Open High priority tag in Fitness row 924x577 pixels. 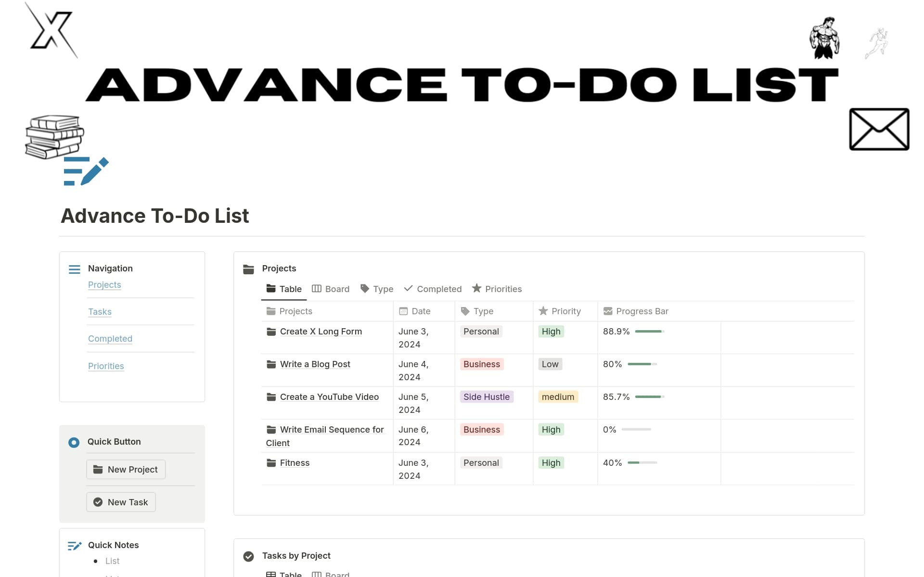click(x=551, y=463)
